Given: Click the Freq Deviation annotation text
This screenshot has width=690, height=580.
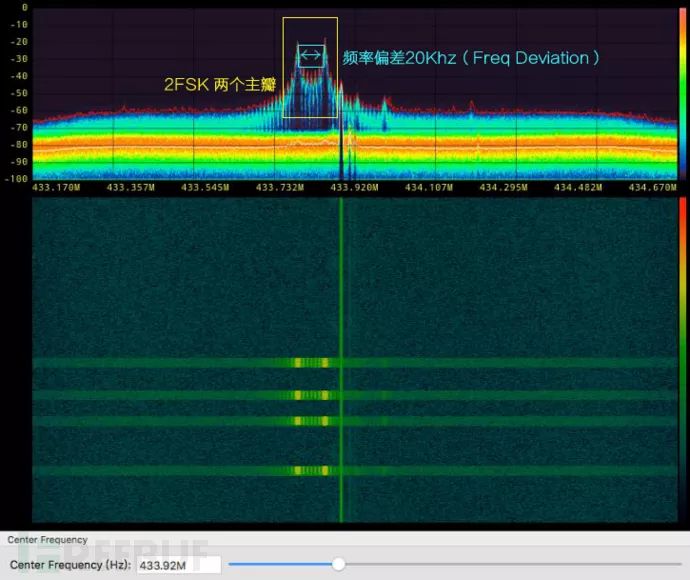Looking at the screenshot, I should [x=471, y=58].
